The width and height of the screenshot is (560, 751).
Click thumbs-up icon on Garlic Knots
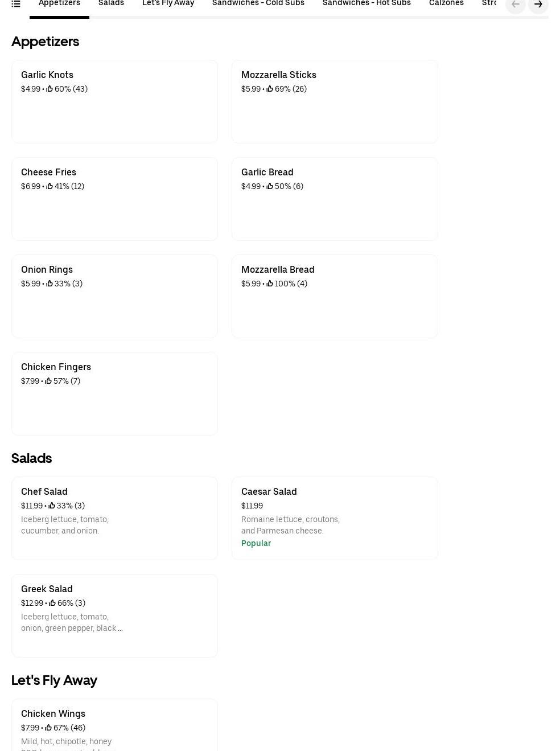[x=50, y=89]
